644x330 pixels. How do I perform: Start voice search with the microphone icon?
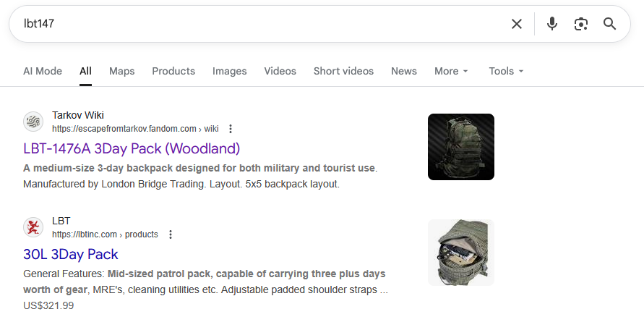pos(552,24)
